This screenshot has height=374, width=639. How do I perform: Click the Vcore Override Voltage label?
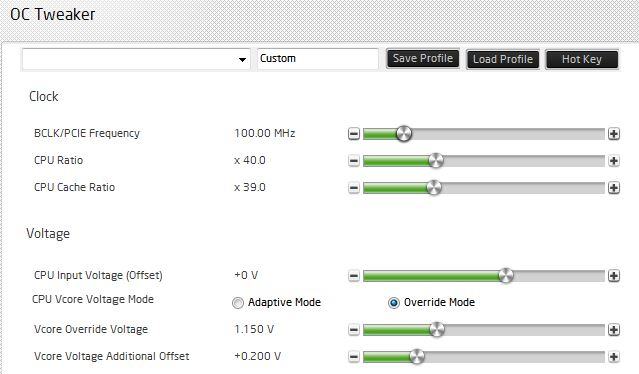91,329
